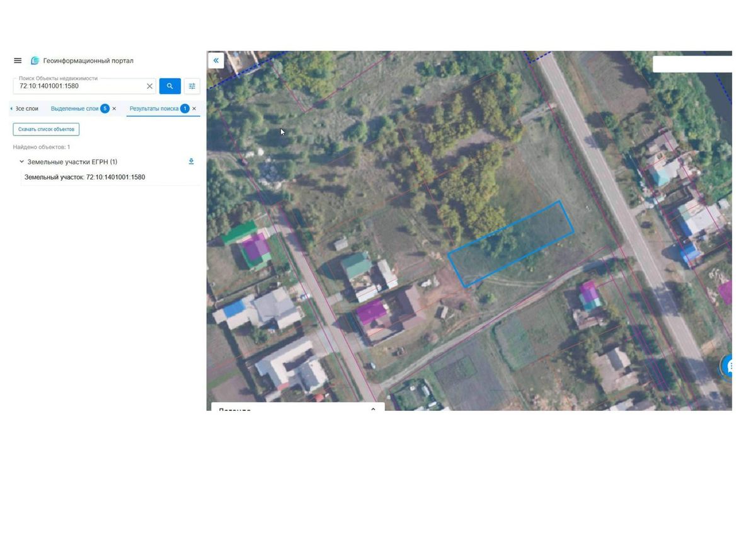The width and height of the screenshot is (756, 535).
Task: Collapse the side panel with double-chevron button
Action: tap(216, 60)
